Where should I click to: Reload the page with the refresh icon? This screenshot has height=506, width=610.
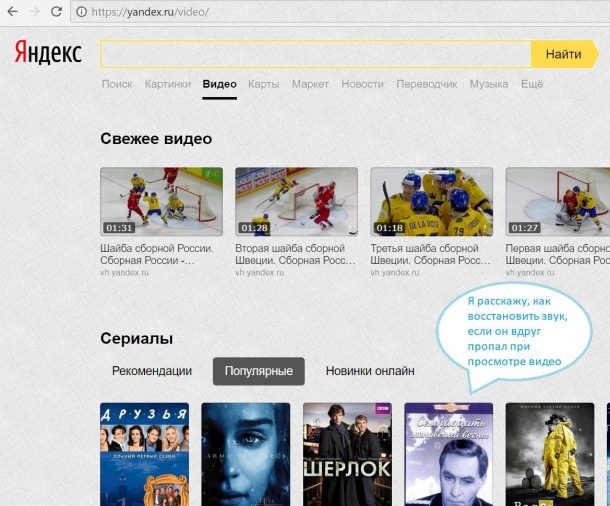[56, 12]
